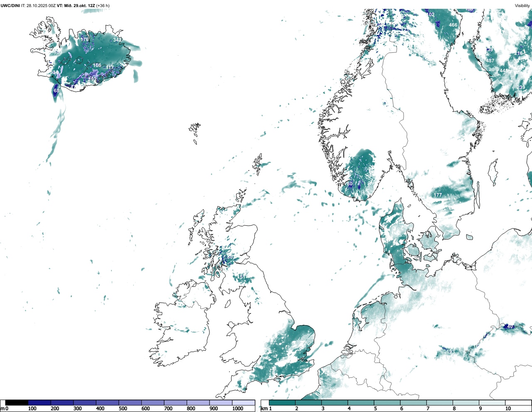
Task: Click the "177" value over southern Sweden
Action: click(438, 195)
